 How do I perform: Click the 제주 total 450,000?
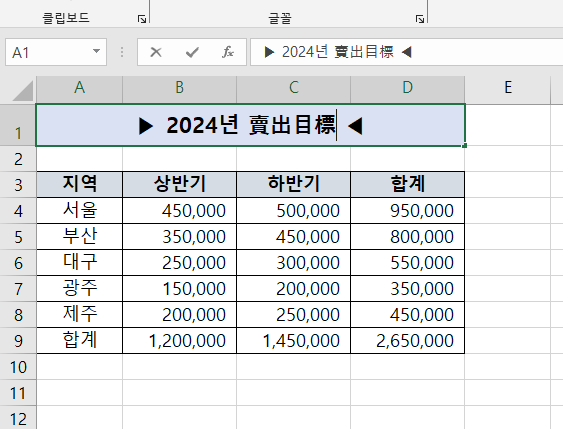coord(408,314)
